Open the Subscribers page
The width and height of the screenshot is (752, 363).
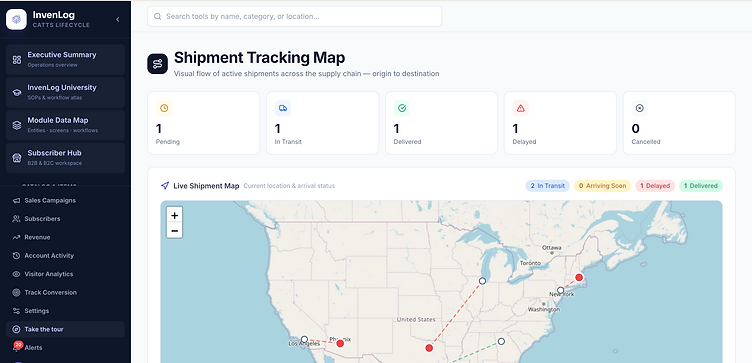65,219
